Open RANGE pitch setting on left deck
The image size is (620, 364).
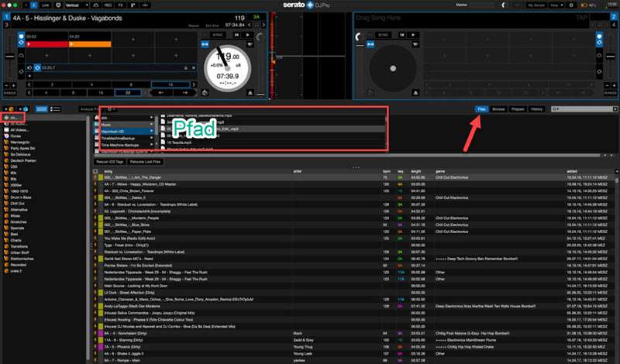pos(10,93)
